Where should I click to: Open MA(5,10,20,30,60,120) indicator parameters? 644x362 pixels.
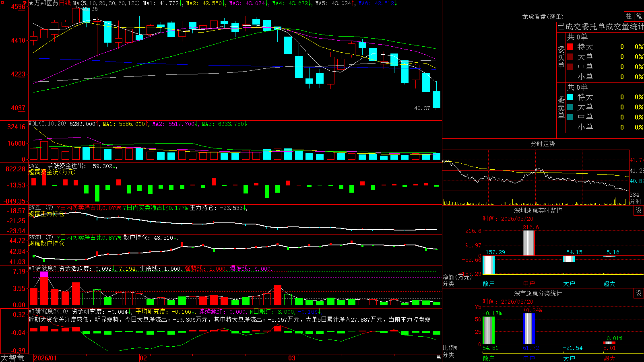(x=106, y=3)
